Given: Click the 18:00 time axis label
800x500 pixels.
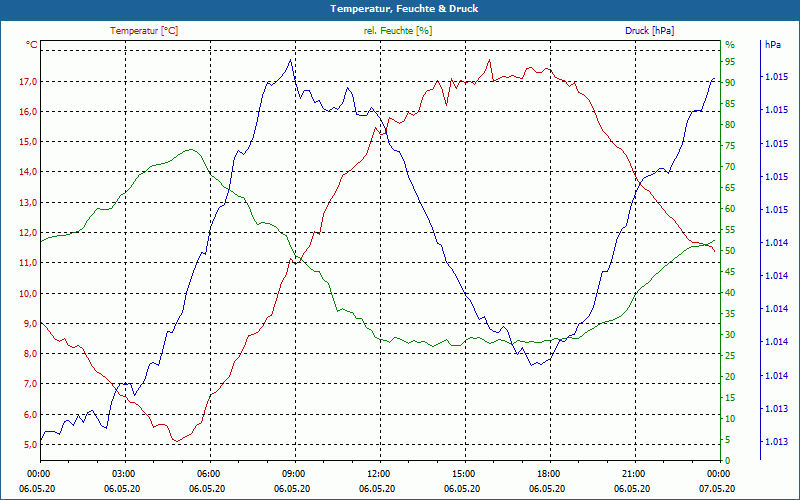Looking at the screenshot, I should [x=548, y=473].
